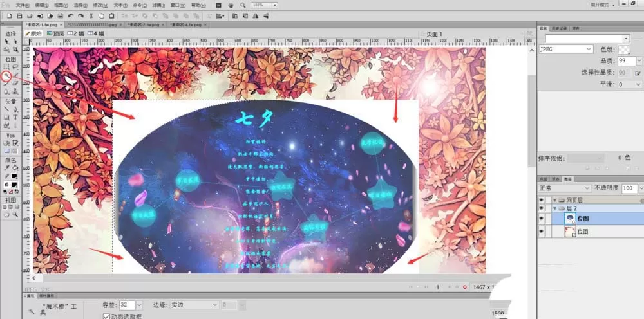The width and height of the screenshot is (644, 319).
Task: Toggle the 动态选取框 checkbox
Action: click(106, 316)
